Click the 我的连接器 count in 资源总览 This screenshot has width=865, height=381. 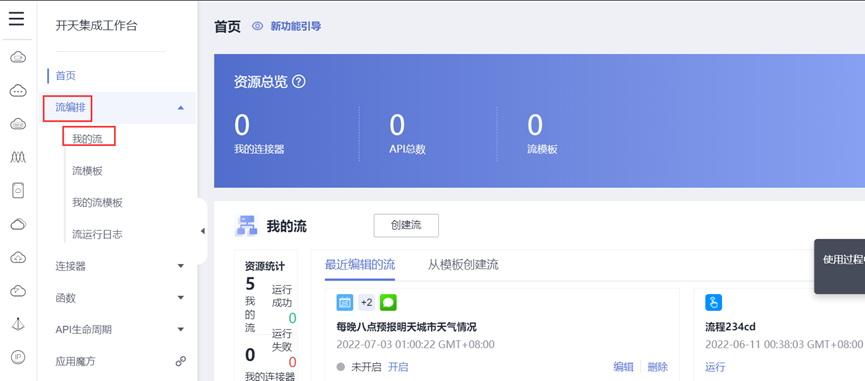click(x=242, y=126)
